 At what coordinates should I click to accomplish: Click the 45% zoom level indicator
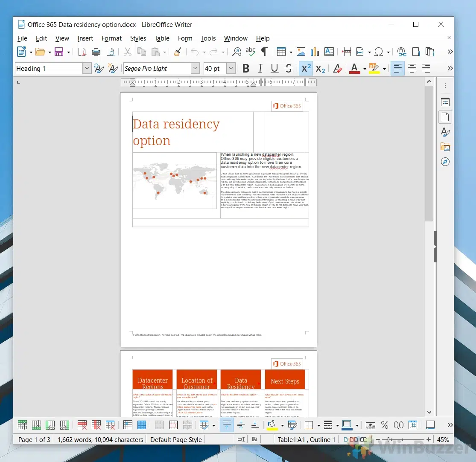(x=443, y=439)
